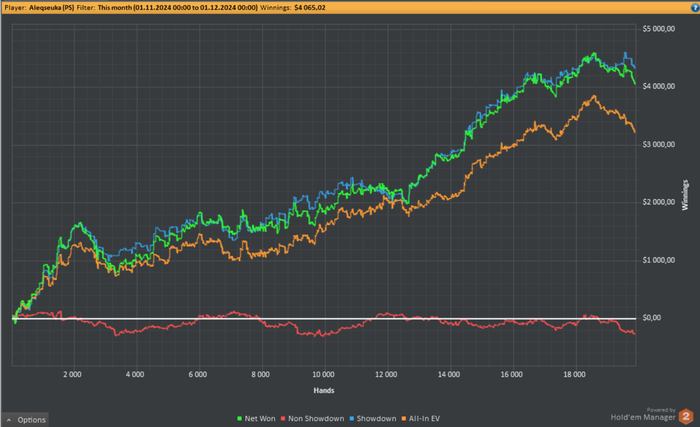Click the 18 000 hands axis label

pos(574,374)
